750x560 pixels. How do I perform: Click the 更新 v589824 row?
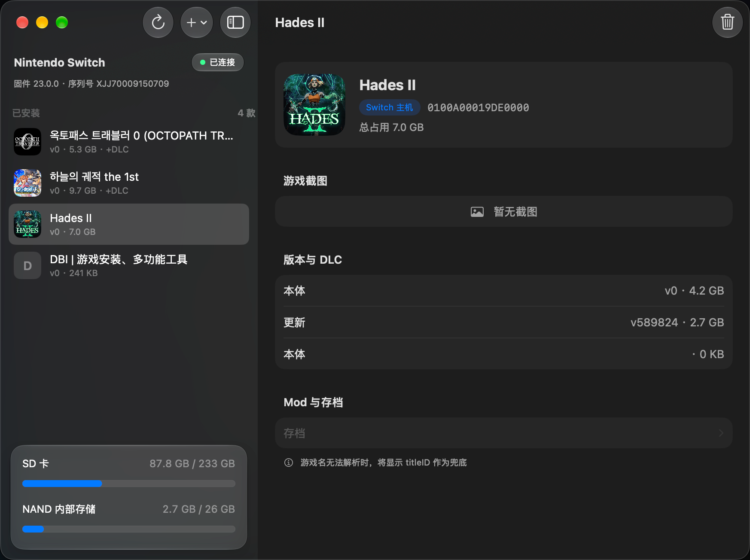tap(504, 323)
